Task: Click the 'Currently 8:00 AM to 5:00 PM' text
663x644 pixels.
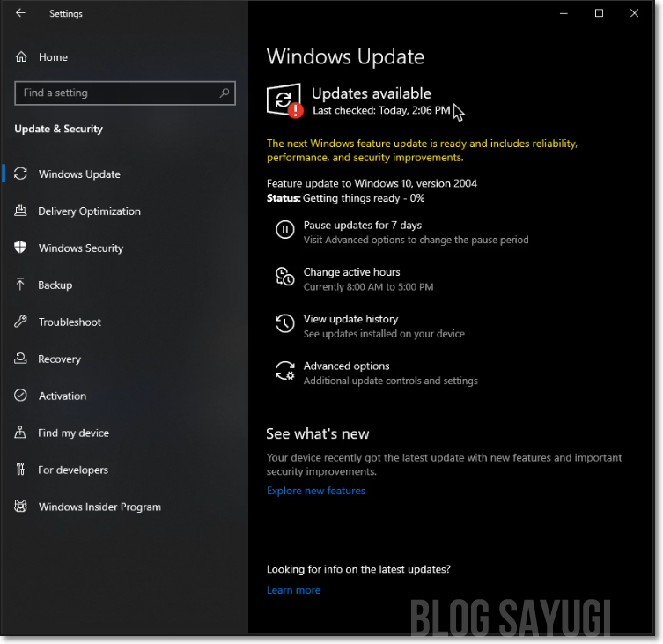Action: tap(368, 287)
